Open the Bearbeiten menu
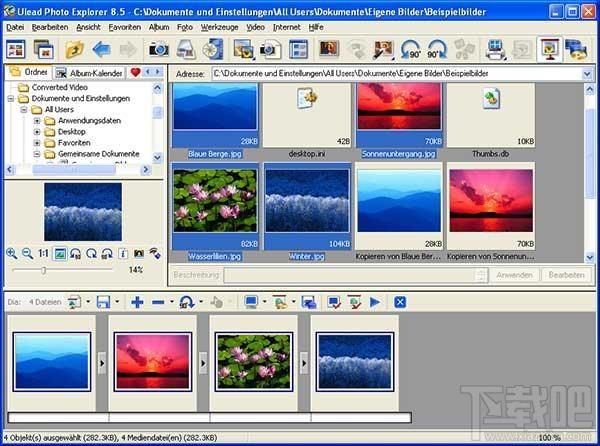The width and height of the screenshot is (600, 446). tap(50, 27)
